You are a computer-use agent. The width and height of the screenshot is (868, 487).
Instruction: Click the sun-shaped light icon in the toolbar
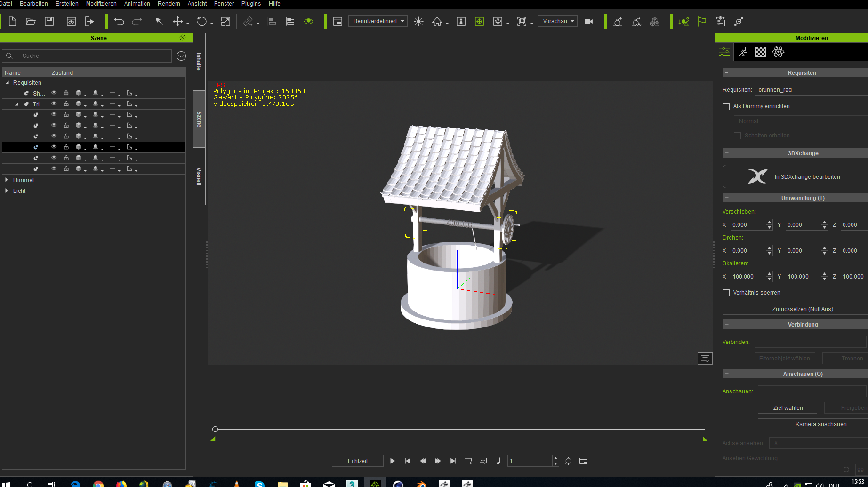pyautogui.click(x=418, y=21)
